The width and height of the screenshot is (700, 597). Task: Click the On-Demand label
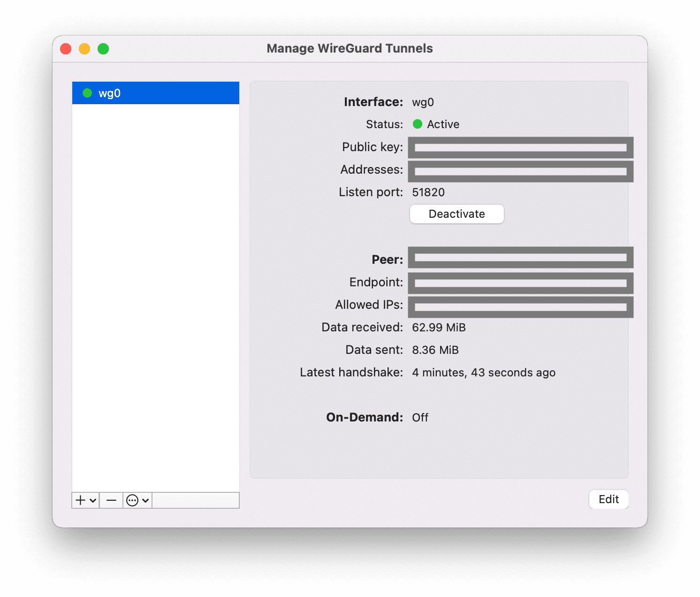(365, 418)
